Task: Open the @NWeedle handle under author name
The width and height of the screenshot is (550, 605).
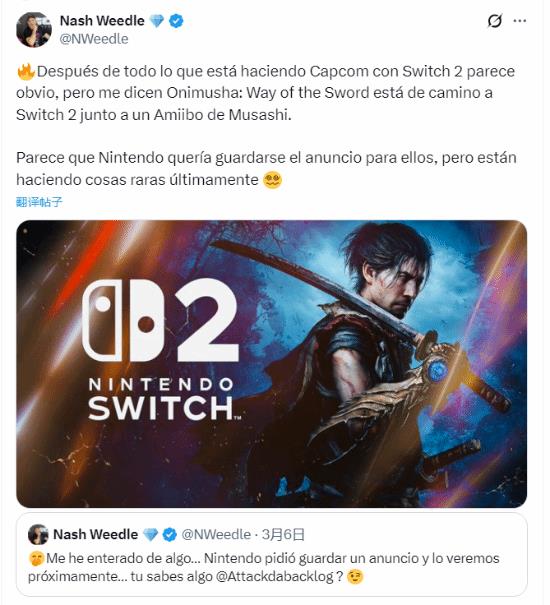Action: [94, 39]
